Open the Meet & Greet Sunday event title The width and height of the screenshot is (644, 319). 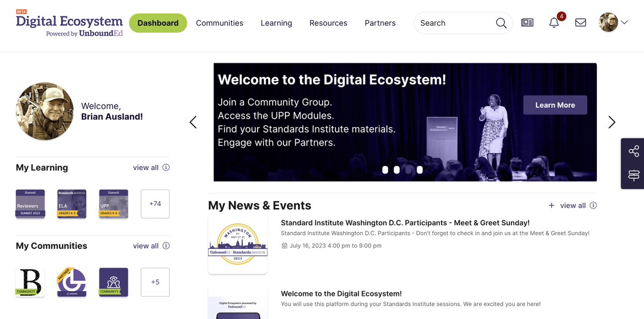(x=405, y=222)
